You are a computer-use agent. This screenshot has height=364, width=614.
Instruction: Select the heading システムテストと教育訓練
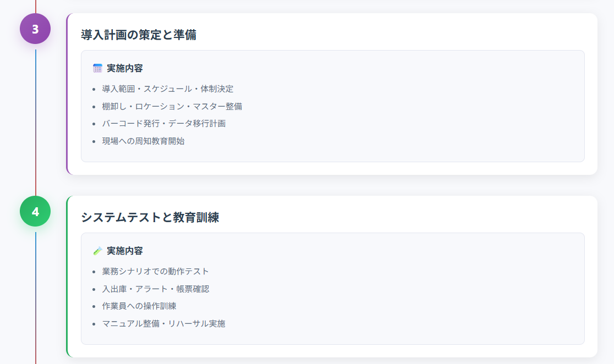[150, 217]
